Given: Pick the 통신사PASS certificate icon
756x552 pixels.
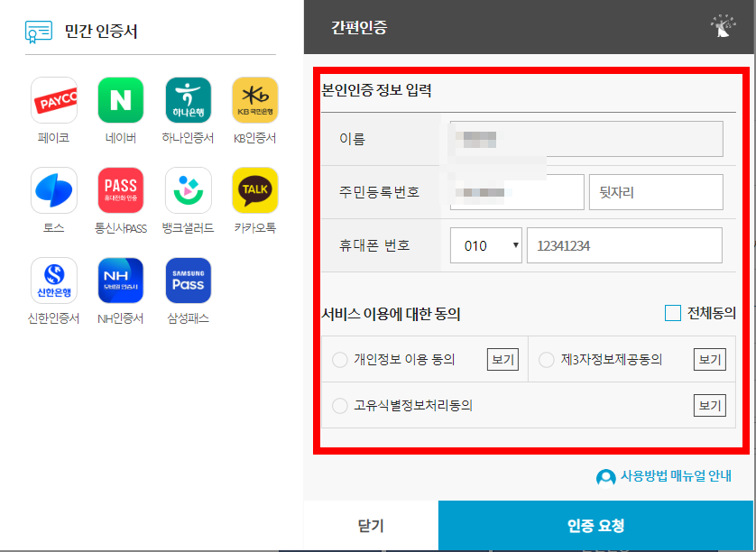Looking at the screenshot, I should click(x=121, y=189).
